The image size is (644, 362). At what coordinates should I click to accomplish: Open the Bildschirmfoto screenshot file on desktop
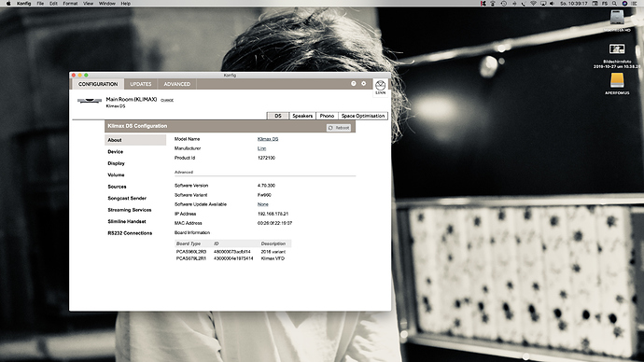click(617, 49)
